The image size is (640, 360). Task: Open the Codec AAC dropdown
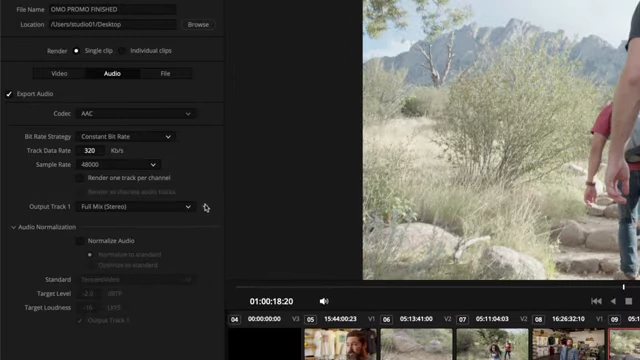pos(136,113)
